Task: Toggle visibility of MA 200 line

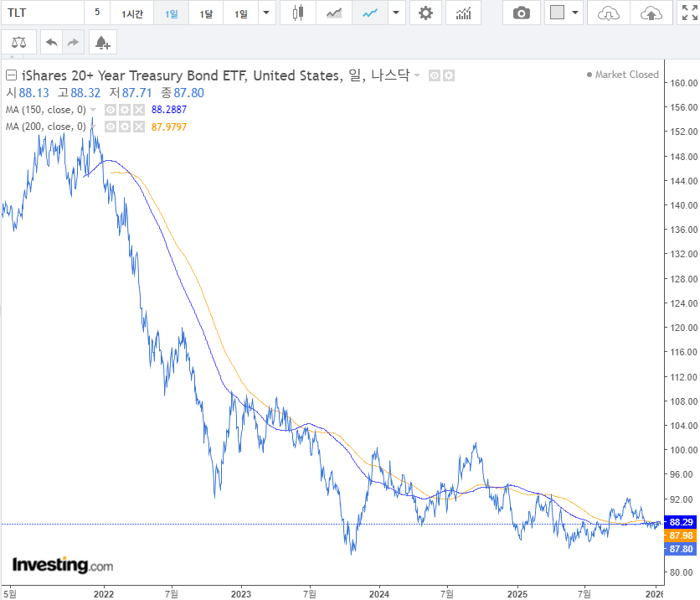Action: point(111,127)
